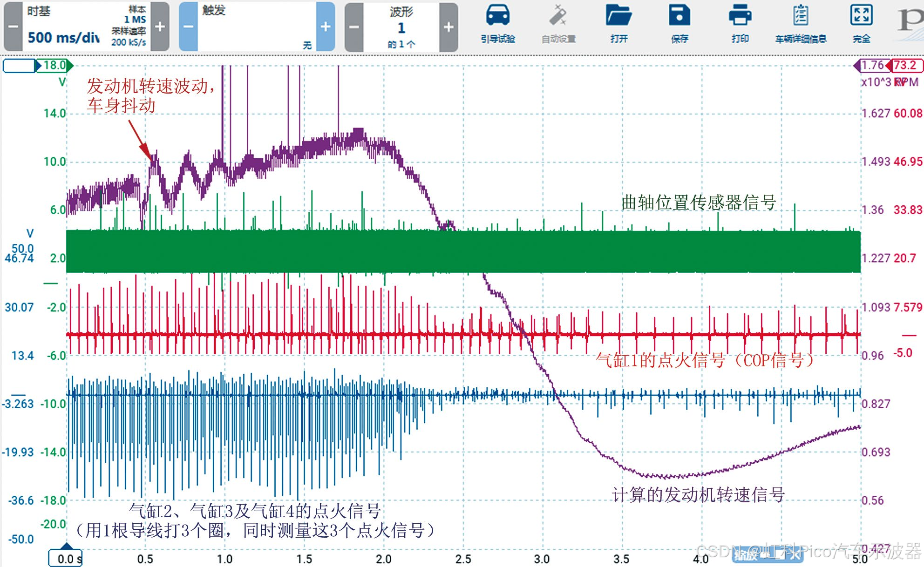The height and width of the screenshot is (567, 924).
Task: Open the 触发 trigger settings panel
Action: [x=257, y=27]
